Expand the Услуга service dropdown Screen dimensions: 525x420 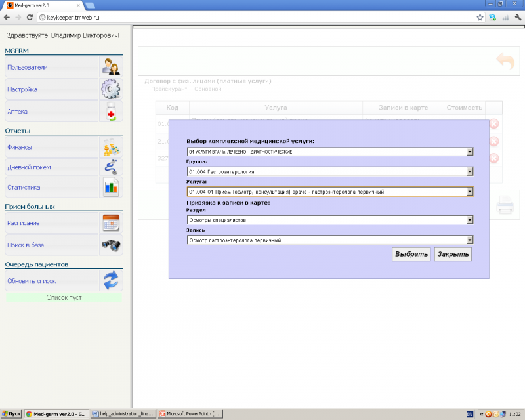click(469, 192)
